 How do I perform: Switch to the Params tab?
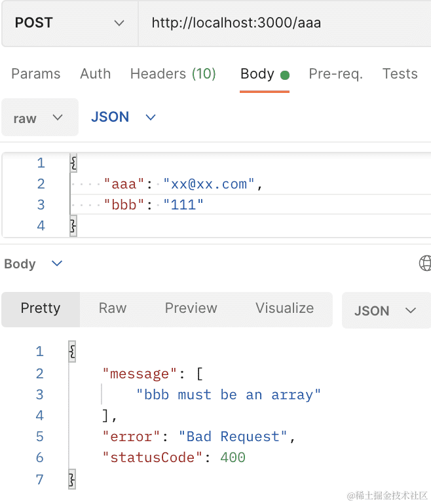(36, 74)
